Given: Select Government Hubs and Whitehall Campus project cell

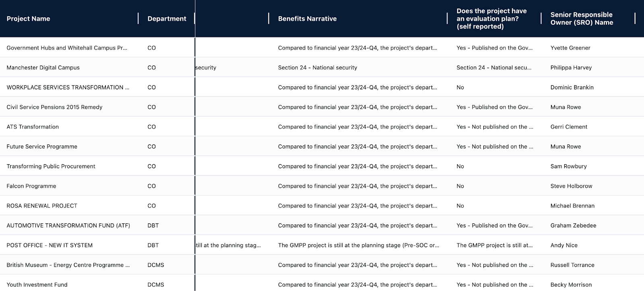Looking at the screenshot, I should pyautogui.click(x=67, y=48).
